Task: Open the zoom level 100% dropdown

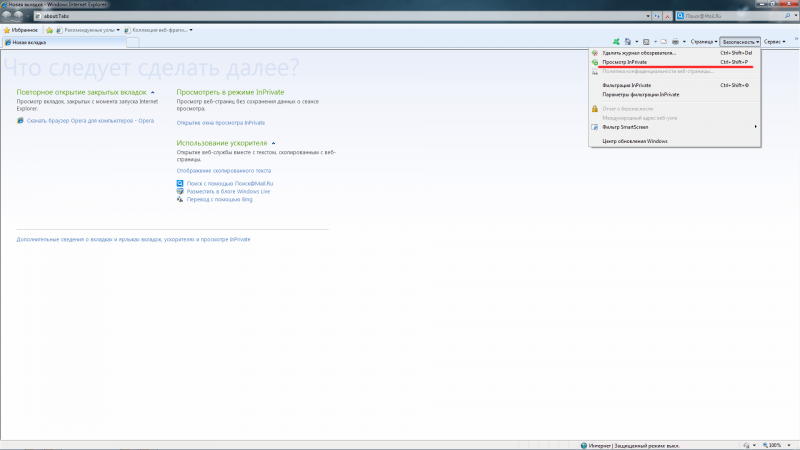Action: click(x=777, y=444)
